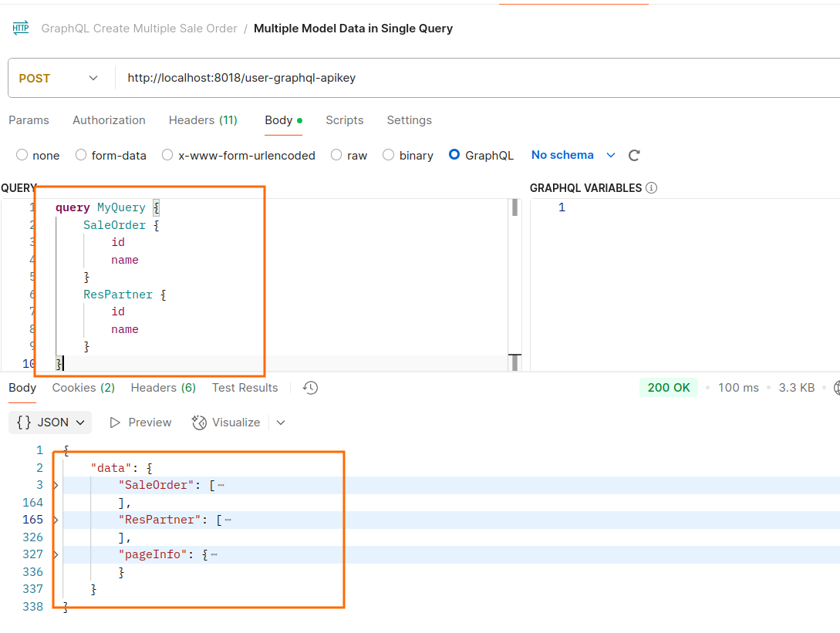Open response history clock icon
Screen dimensions: 840x633
[311, 388]
